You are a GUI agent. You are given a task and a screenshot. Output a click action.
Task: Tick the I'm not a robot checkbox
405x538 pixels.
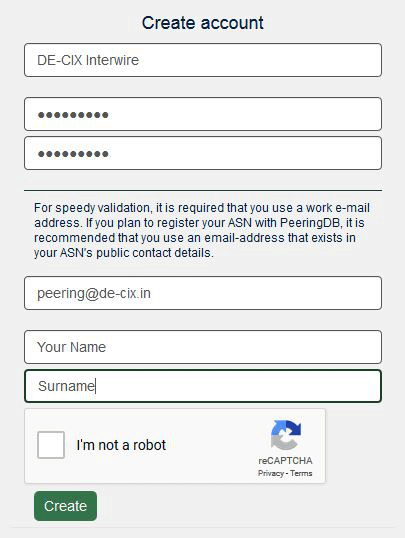51,445
